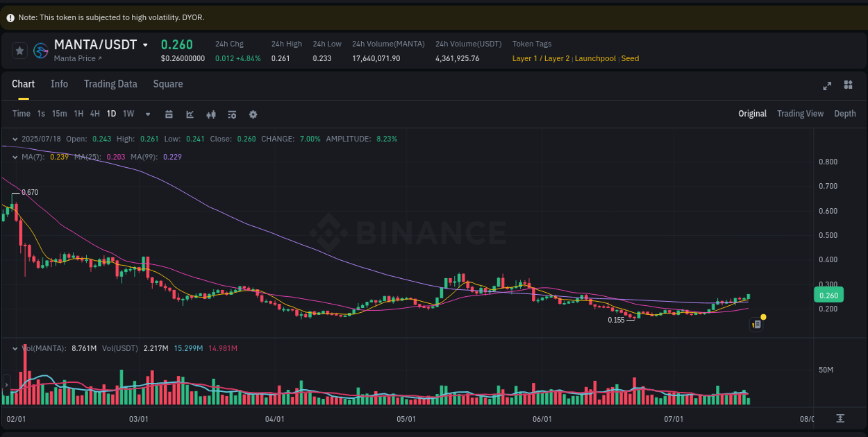Open the grid layout panel icon
The height and width of the screenshot is (437, 868).
848,85
